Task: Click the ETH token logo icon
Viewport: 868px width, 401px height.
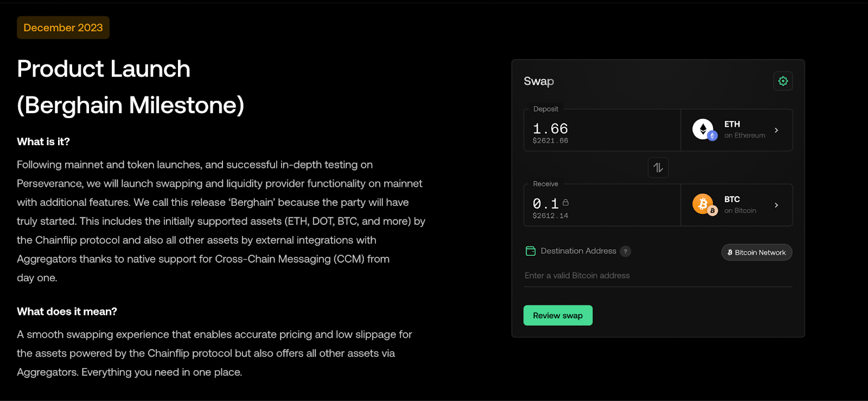Action: [705, 130]
